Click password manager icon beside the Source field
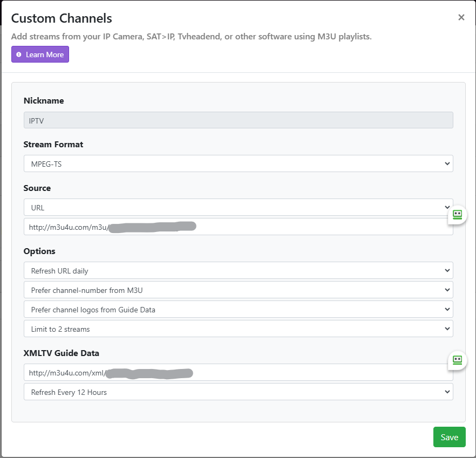The width and height of the screenshot is (476, 458). tap(457, 215)
